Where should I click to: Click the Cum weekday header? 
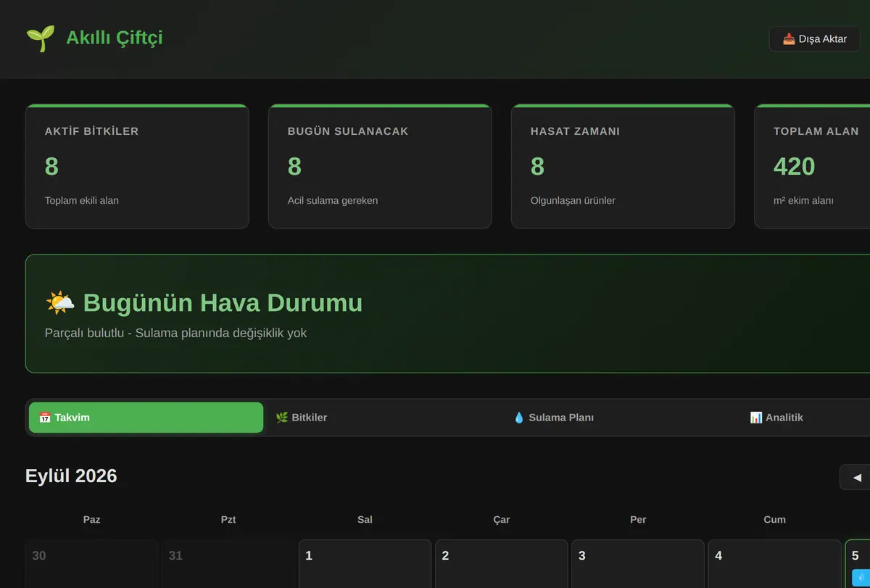(x=774, y=520)
